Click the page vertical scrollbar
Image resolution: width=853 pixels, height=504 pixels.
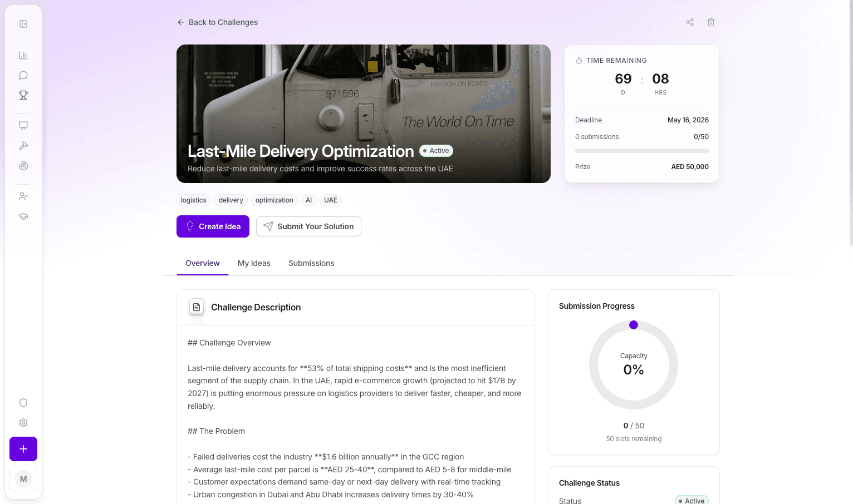tap(850, 122)
